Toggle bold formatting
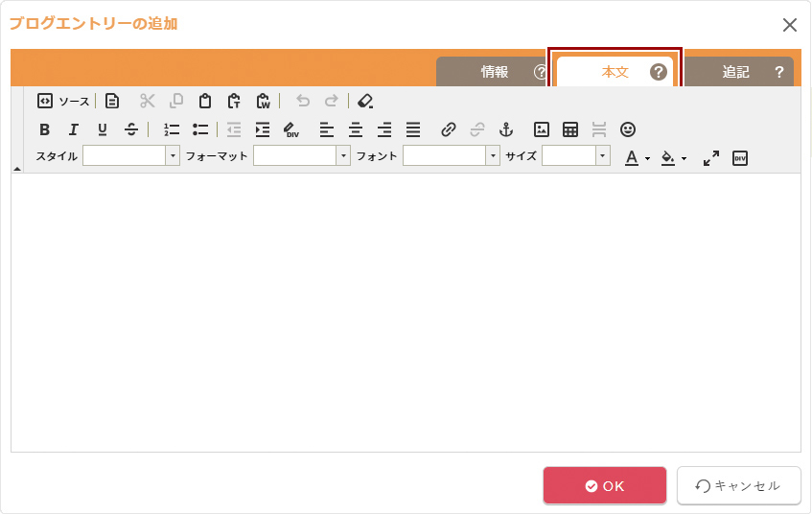812x514 pixels. [x=44, y=129]
